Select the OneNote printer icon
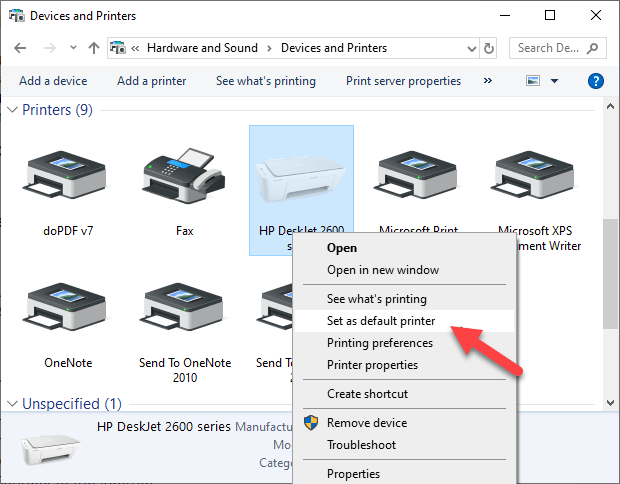The height and width of the screenshot is (484, 620). point(66,306)
